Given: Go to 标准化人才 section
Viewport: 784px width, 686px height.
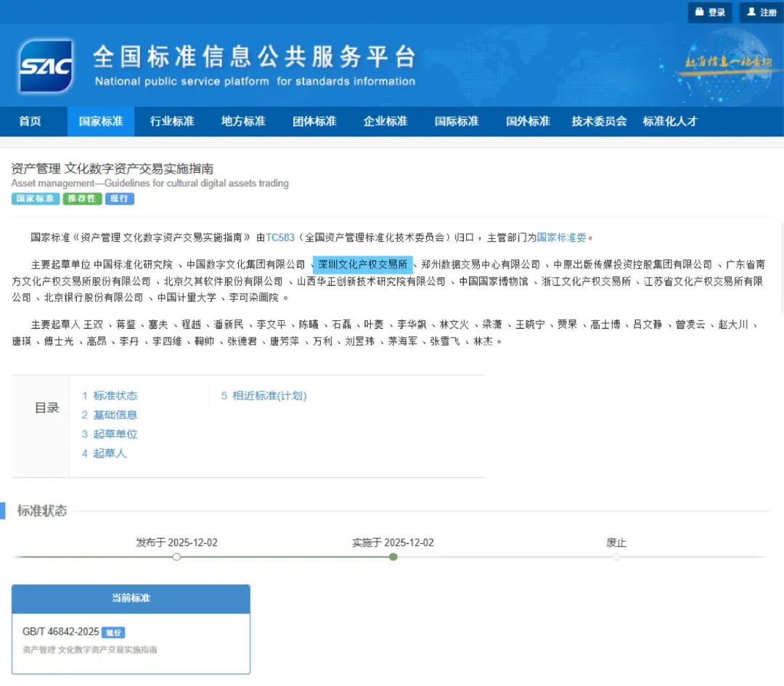Looking at the screenshot, I should tap(669, 121).
